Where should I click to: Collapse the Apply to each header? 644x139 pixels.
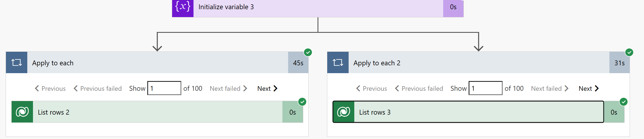coord(157,63)
